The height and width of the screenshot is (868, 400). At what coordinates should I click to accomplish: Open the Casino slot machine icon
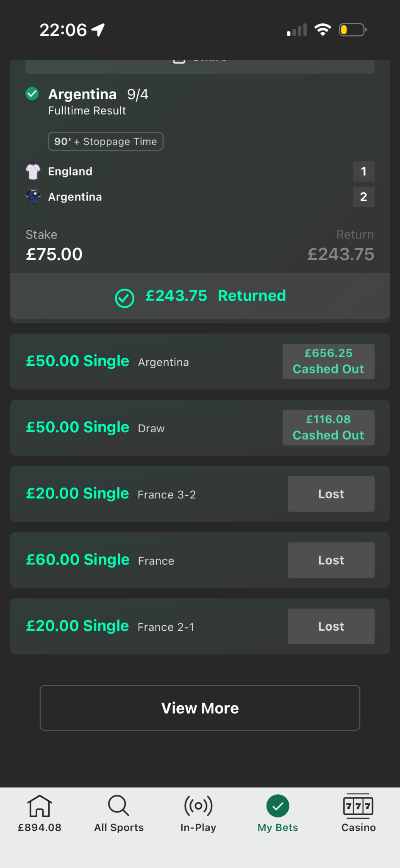pyautogui.click(x=358, y=805)
